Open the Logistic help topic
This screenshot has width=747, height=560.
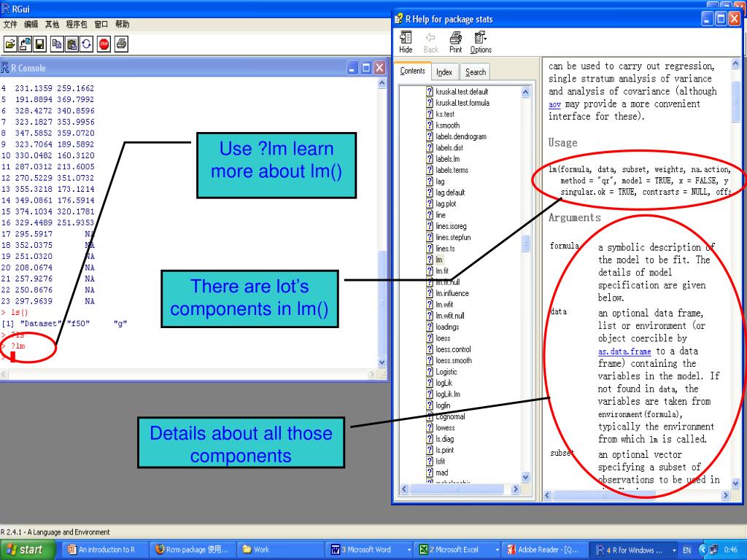coord(446,372)
